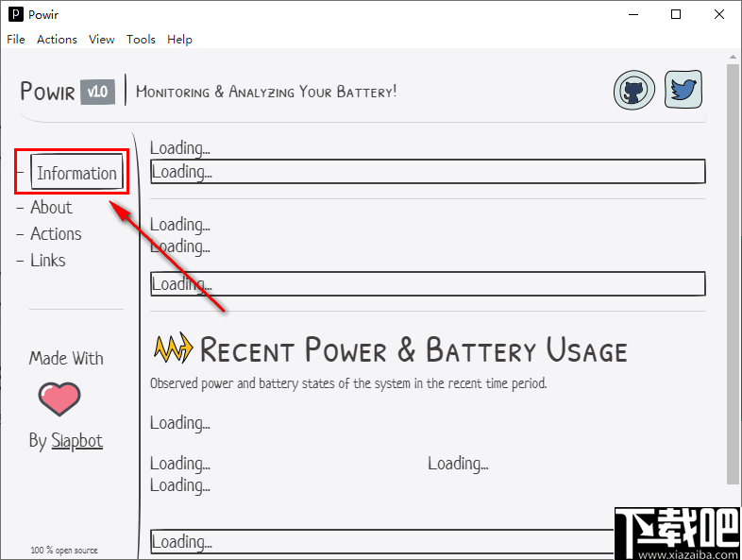The width and height of the screenshot is (742, 560).
Task: Click the vertical scrollbar thumb
Action: click(x=732, y=274)
